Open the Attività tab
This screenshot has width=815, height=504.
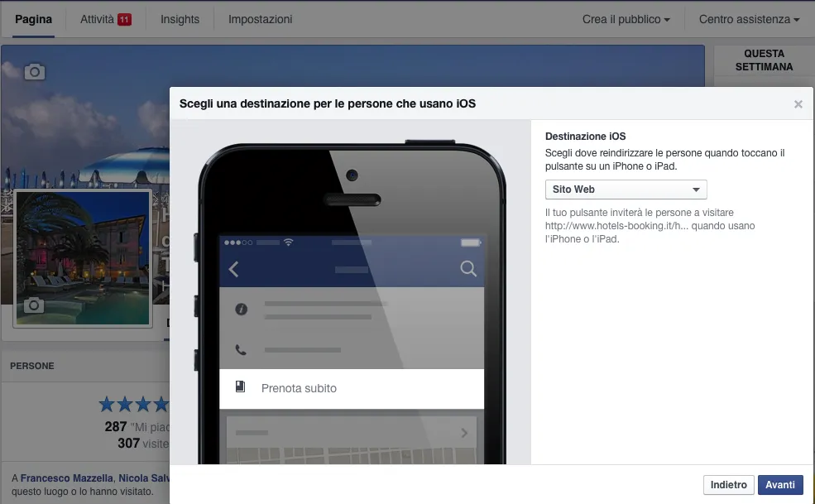pyautogui.click(x=106, y=19)
